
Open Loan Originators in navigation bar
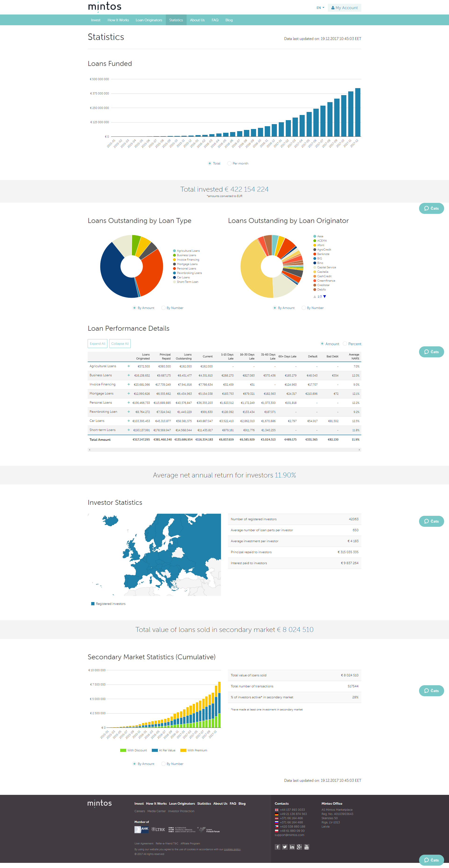pos(149,20)
